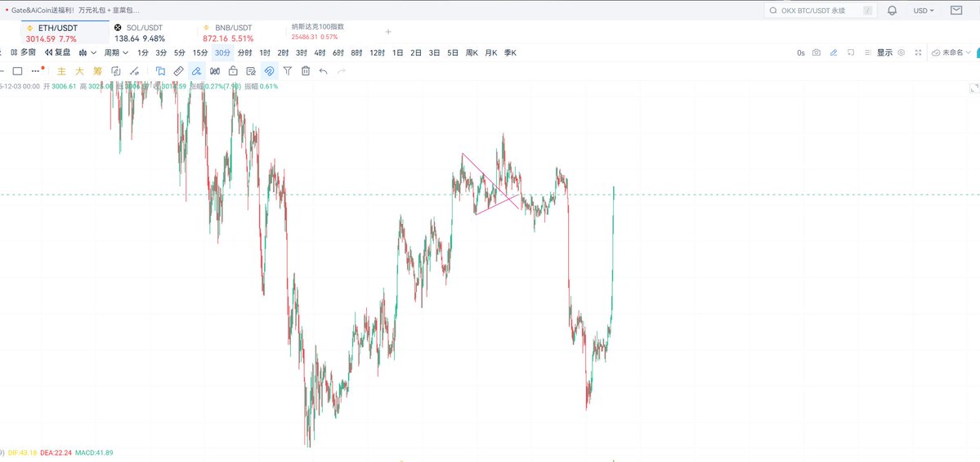Toggle the blue pencil drawing toolbar

[833, 52]
